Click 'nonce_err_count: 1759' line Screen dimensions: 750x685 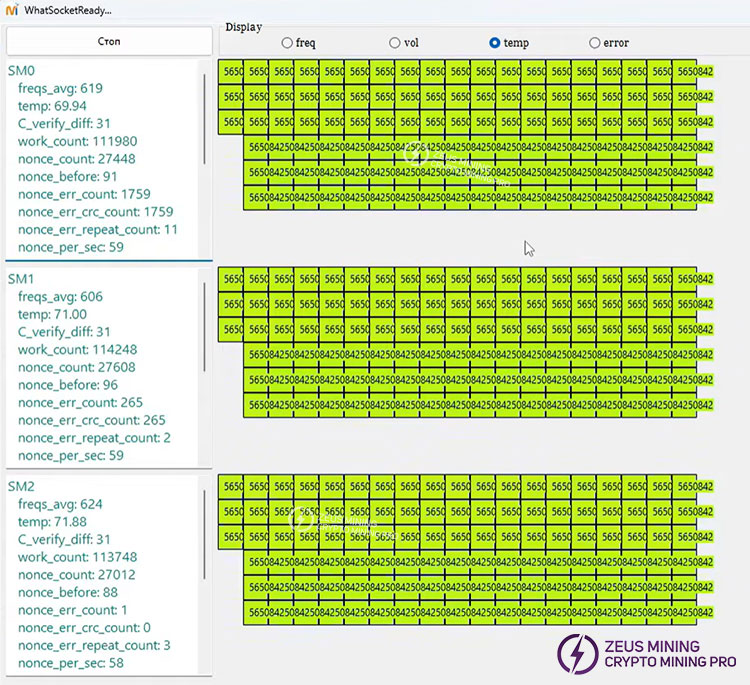pos(84,194)
